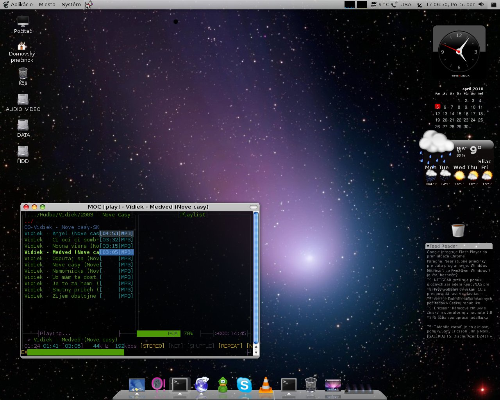Launch VLC media player from the dock

coord(266,385)
